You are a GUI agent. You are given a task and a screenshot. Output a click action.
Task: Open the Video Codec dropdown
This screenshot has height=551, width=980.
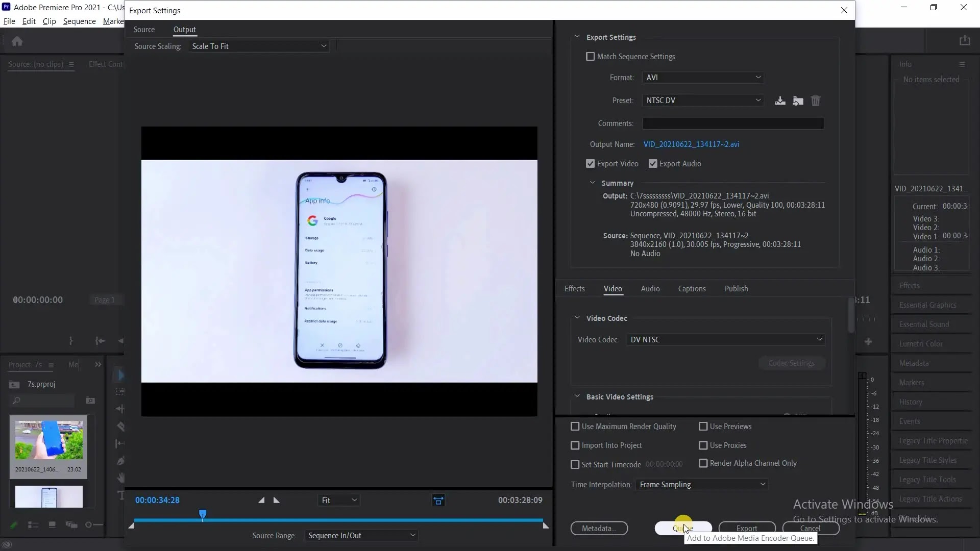click(x=725, y=340)
